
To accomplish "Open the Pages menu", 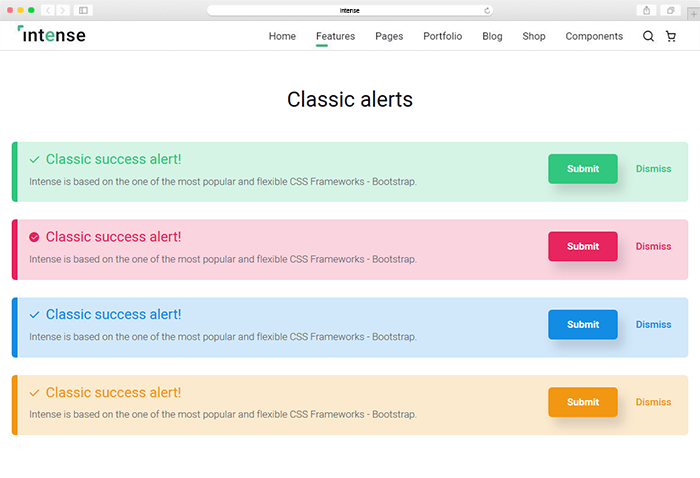I will (x=389, y=37).
